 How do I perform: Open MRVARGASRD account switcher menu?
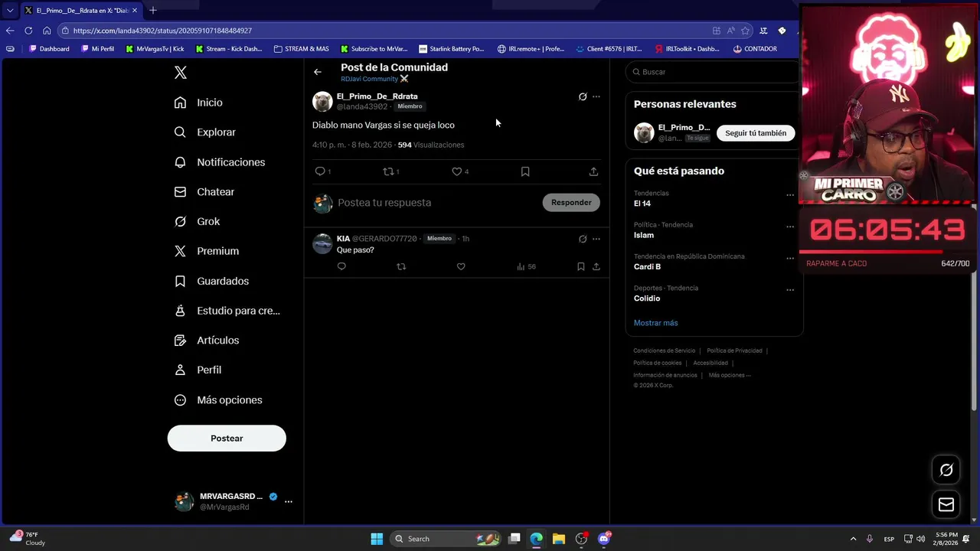(233, 501)
